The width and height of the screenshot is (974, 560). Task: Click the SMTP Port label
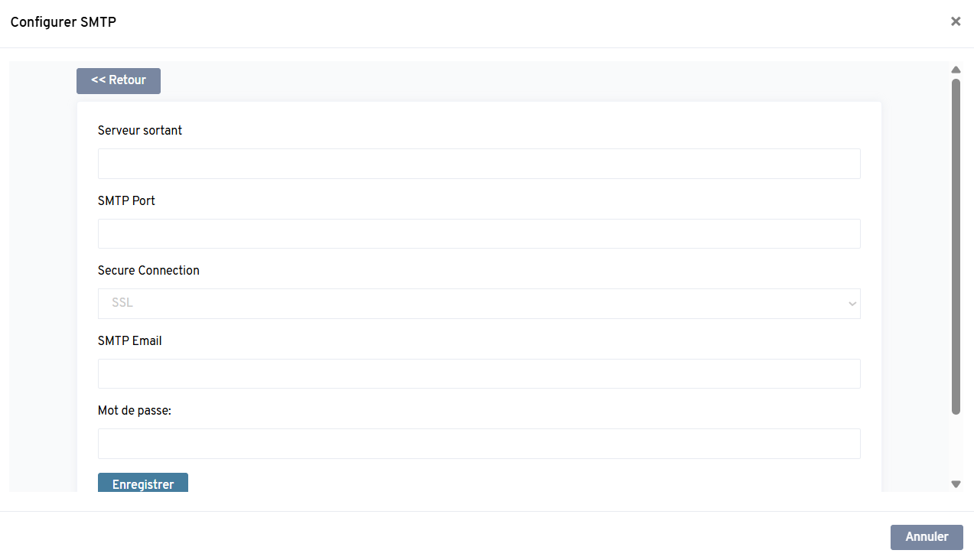126,200
